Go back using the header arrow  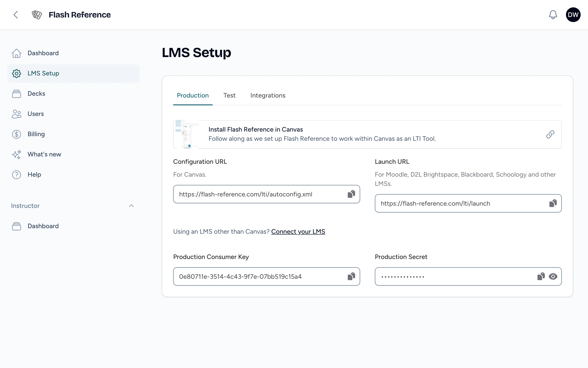(x=16, y=15)
